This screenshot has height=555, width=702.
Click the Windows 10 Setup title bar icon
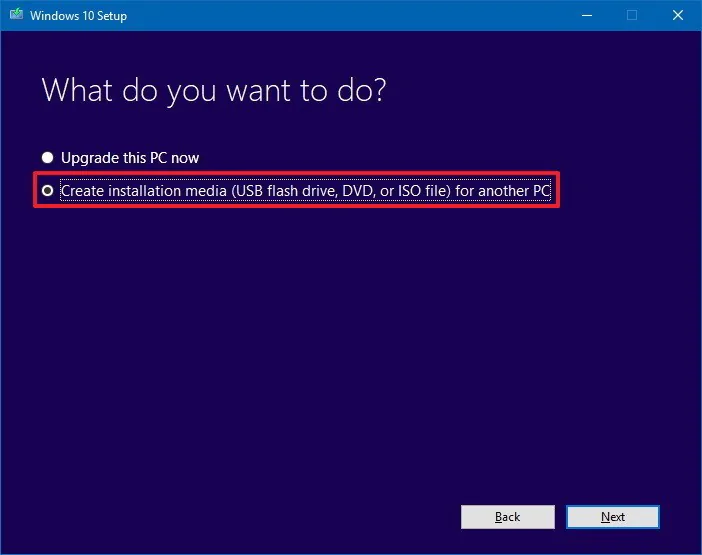[x=17, y=15]
